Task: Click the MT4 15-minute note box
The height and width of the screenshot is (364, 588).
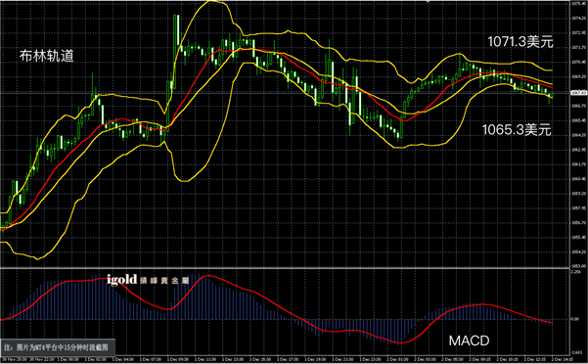Action: 58,347
